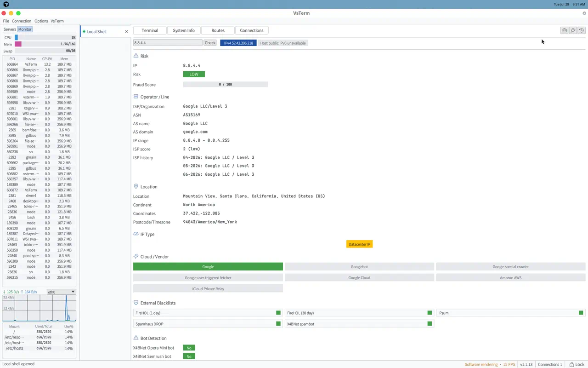Click the CPU usage bar
The image size is (588, 368).
pos(45,38)
